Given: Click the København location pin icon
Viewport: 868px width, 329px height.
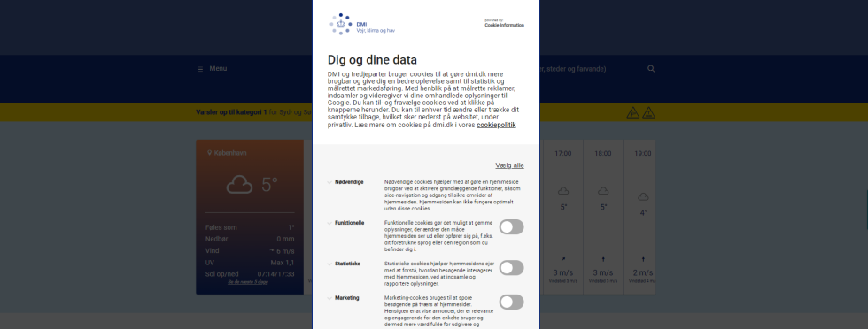Looking at the screenshot, I should pos(210,153).
